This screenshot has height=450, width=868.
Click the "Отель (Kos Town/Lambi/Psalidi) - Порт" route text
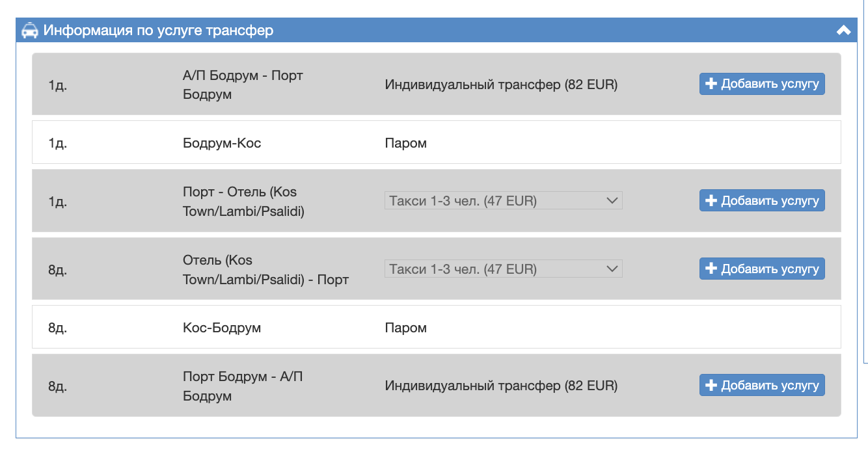point(265,269)
